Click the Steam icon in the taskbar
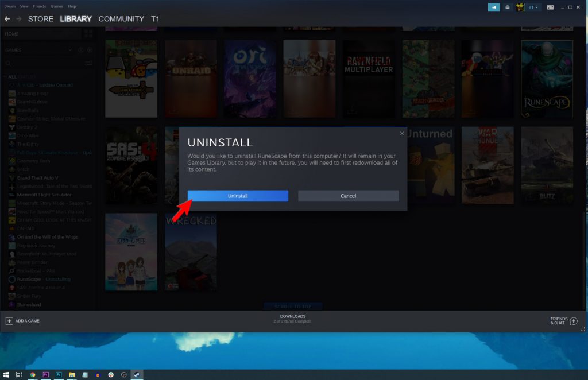 [x=137, y=374]
